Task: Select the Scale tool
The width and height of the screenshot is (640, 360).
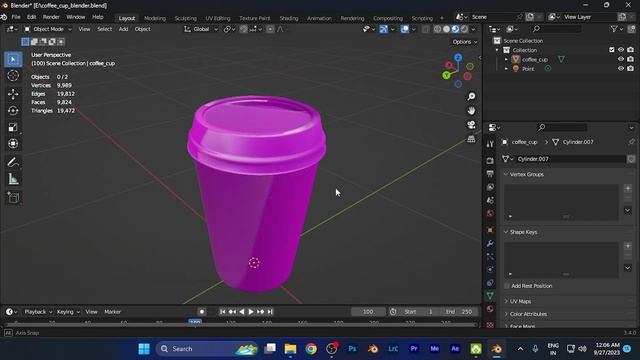Action: (13, 127)
